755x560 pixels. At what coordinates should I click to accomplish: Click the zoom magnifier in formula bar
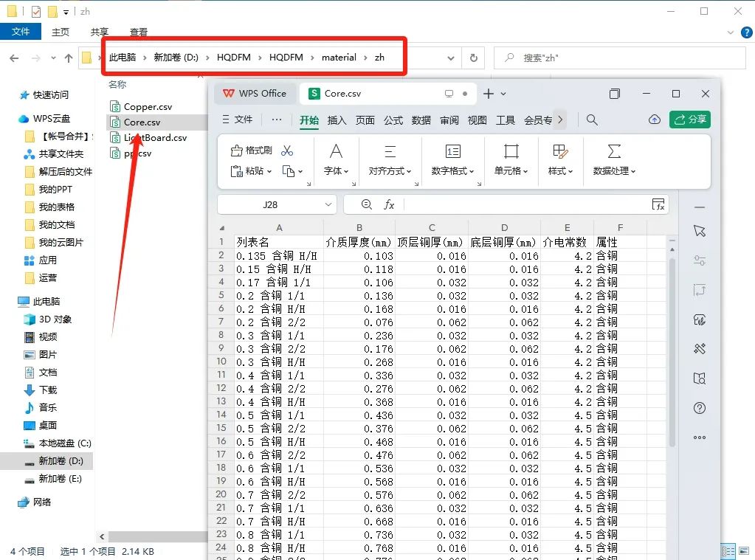(367, 204)
